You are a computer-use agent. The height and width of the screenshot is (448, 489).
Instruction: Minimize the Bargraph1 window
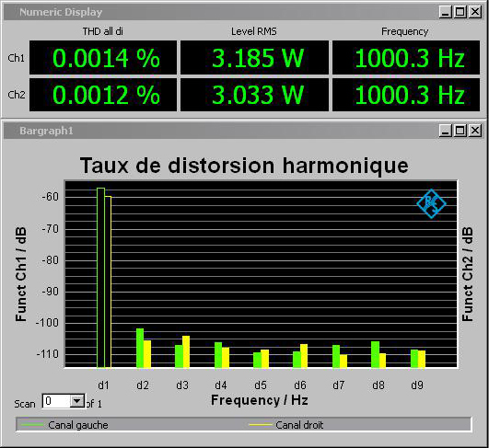(446, 131)
